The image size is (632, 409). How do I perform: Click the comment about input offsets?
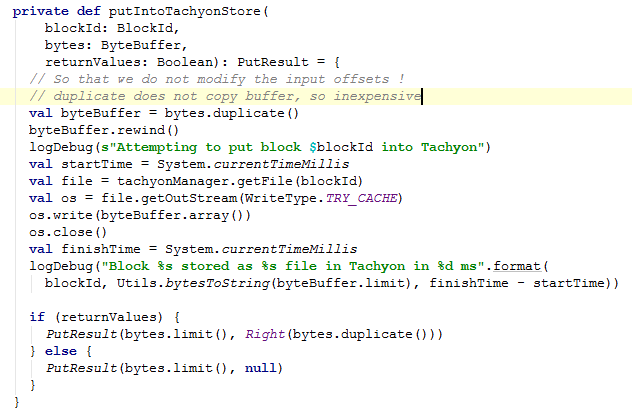pyautogui.click(x=216, y=78)
